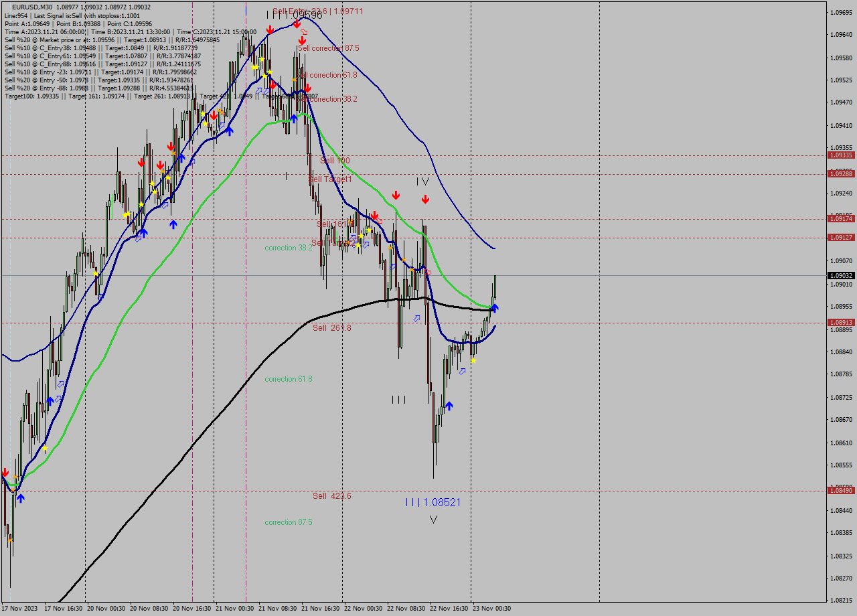The image size is (857, 616).
Task: Click the red down arrow below the 'I V' label
Action: [425, 199]
